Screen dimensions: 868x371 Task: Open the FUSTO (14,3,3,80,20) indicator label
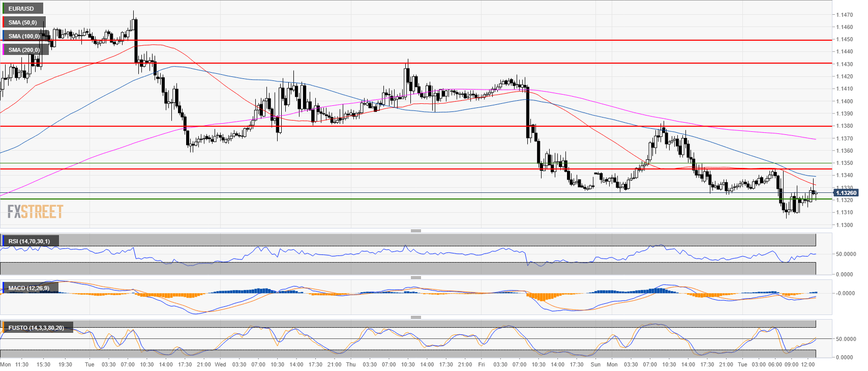pyautogui.click(x=36, y=328)
